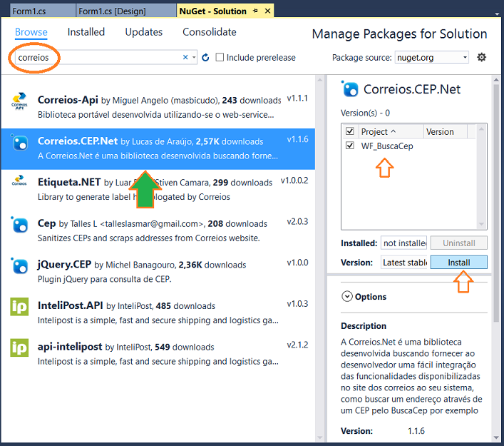The height and width of the screenshot is (446, 504).
Task: Click the not installed status field
Action: tap(404, 243)
